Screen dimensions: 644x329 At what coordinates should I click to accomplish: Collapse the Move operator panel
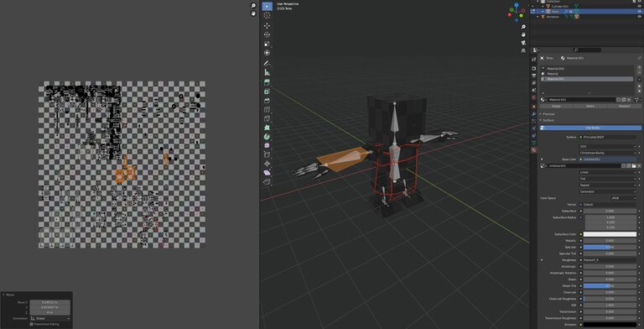(3, 295)
